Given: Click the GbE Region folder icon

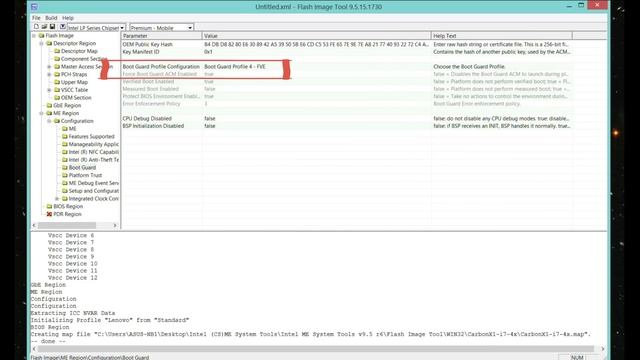Looking at the screenshot, I should point(49,105).
